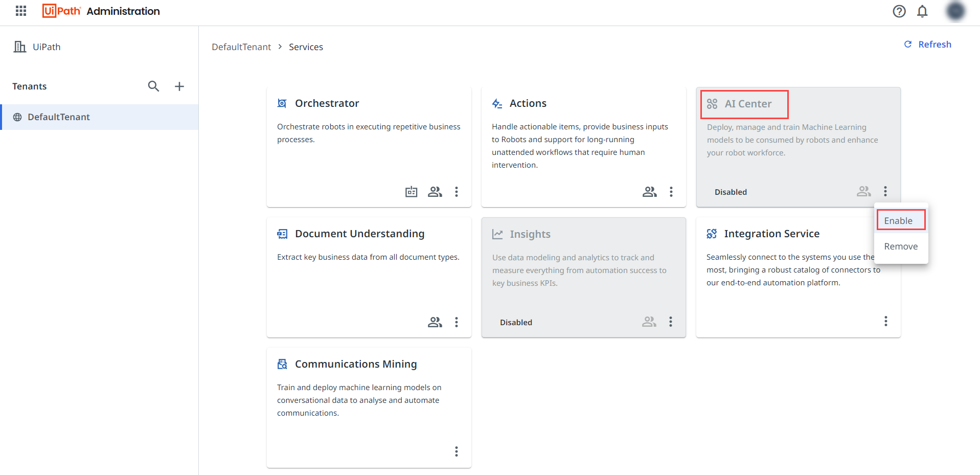Click the Tenants heading
Image resolution: width=980 pixels, height=475 pixels.
(x=30, y=86)
